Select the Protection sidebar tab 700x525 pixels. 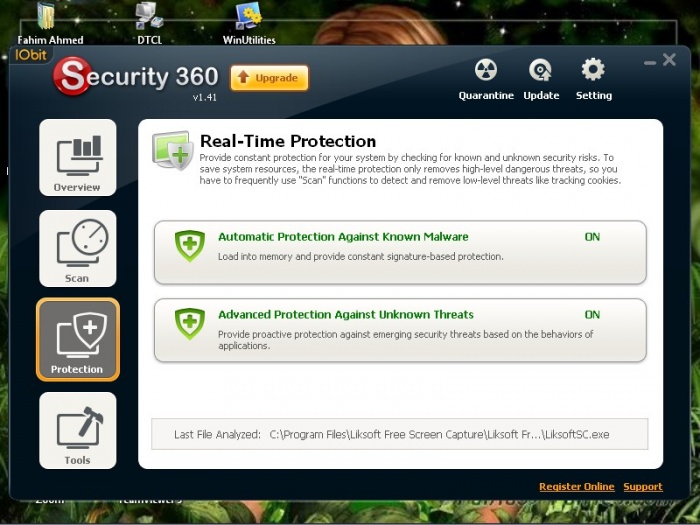tap(78, 339)
